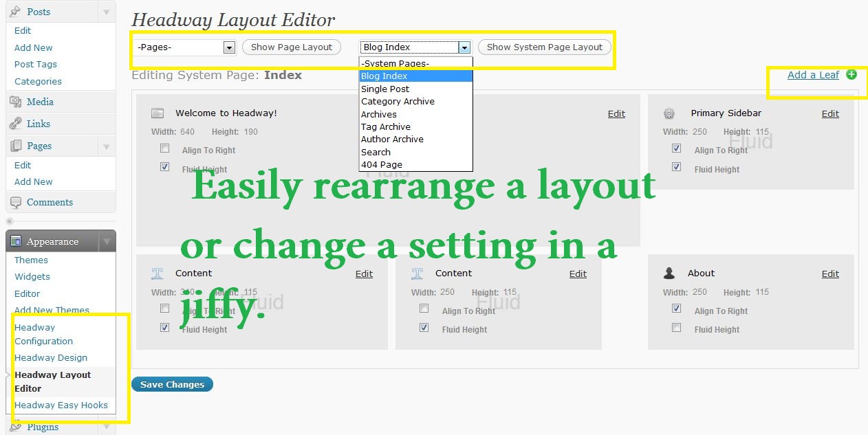Click the Welcome to Headway leaf icon

[158, 113]
